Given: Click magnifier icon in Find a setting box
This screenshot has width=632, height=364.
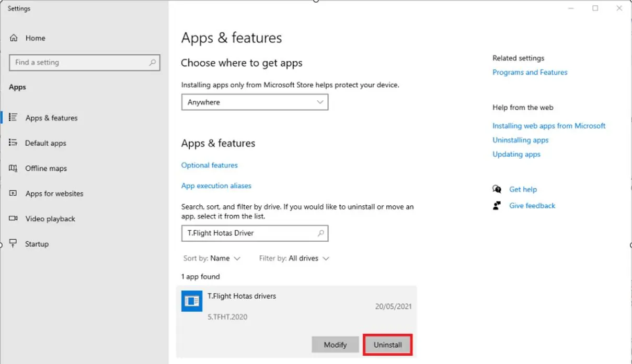Looking at the screenshot, I should coord(152,63).
